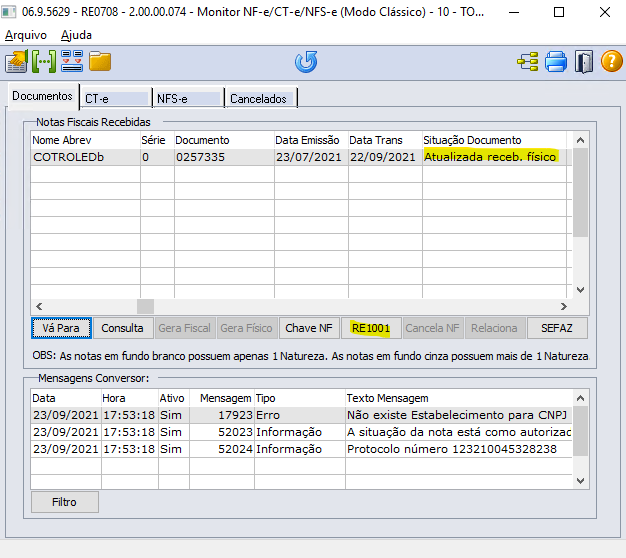The height and width of the screenshot is (558, 626).
Task: Switch to the Cancelados tab
Action: (261, 99)
